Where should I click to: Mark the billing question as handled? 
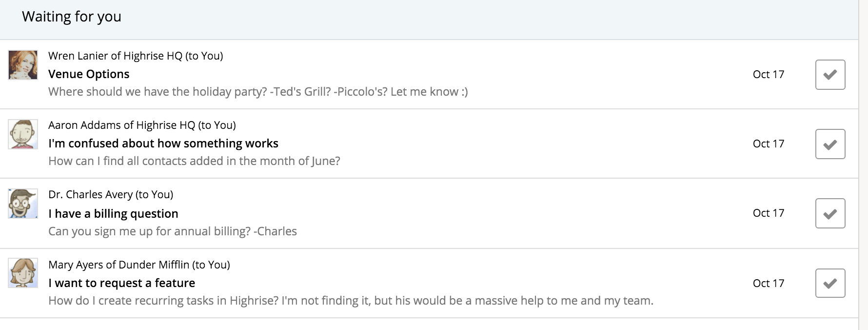click(830, 213)
